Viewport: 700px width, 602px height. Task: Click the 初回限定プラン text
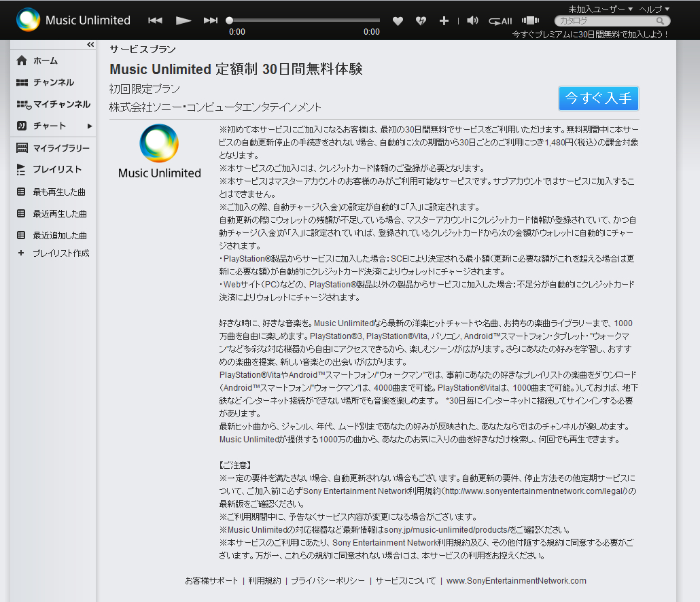[145, 89]
